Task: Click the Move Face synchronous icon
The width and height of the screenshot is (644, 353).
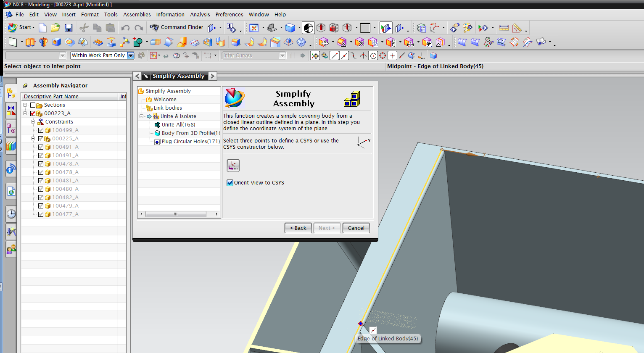Action: click(323, 42)
